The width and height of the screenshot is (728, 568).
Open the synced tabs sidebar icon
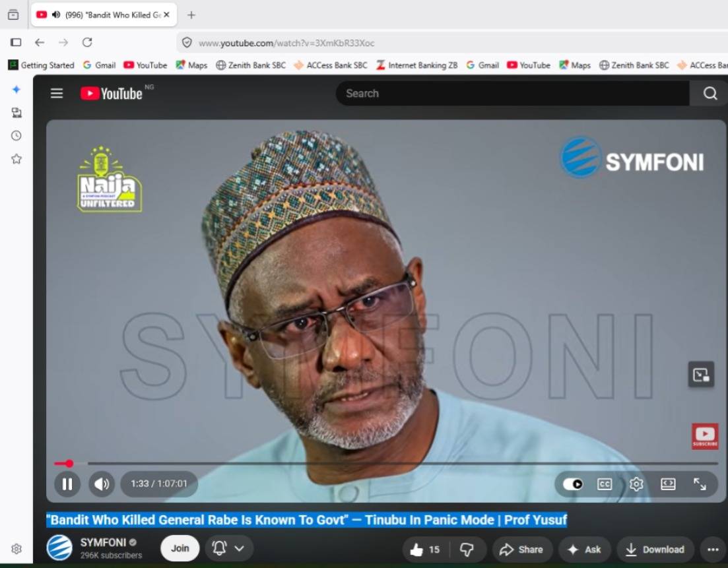(17, 113)
